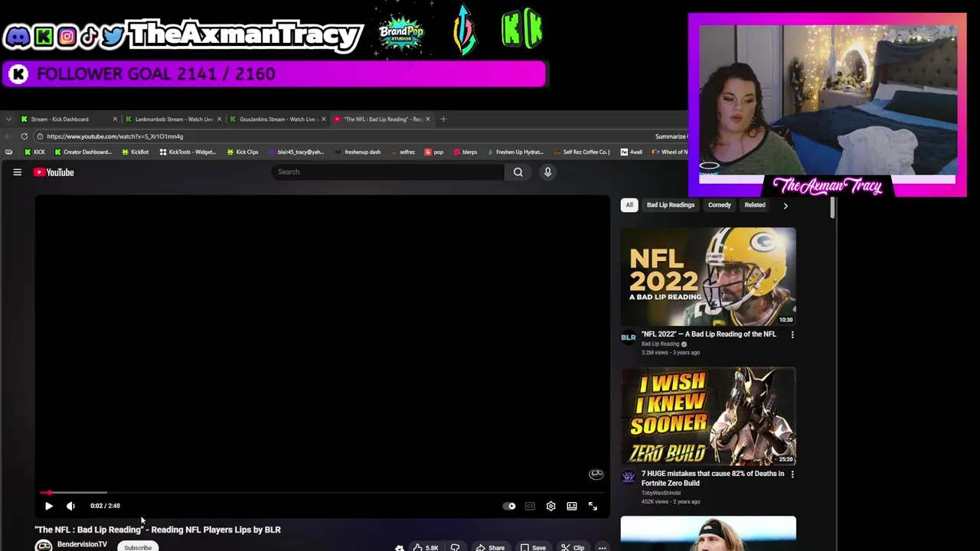Screen dimensions: 980x551
Task: Select the Bad Lip Readings chip
Action: pos(671,205)
